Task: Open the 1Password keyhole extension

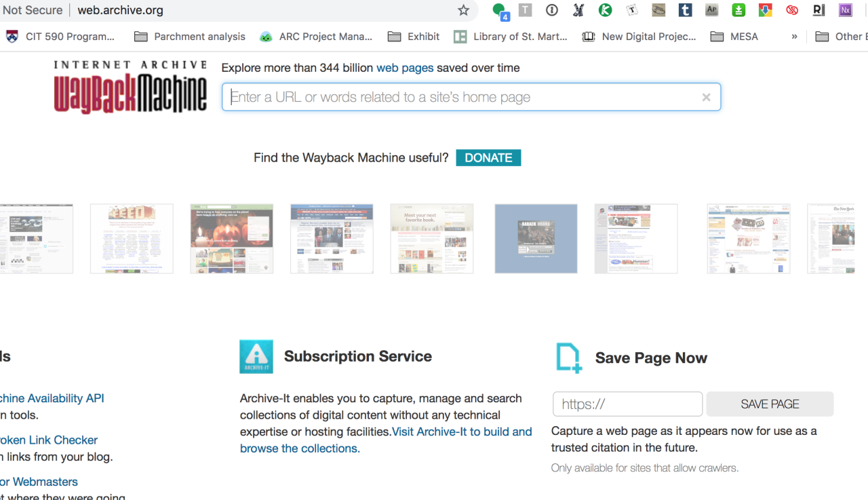Action: (552, 10)
